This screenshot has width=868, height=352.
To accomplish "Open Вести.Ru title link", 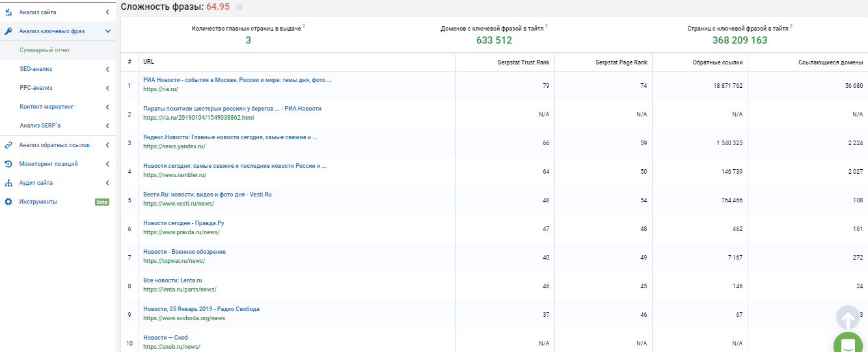I will pyautogui.click(x=208, y=195).
